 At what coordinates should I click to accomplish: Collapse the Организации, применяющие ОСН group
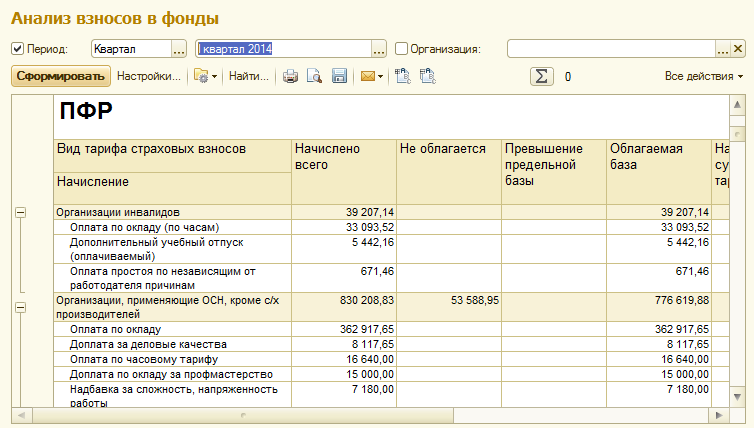21,308
